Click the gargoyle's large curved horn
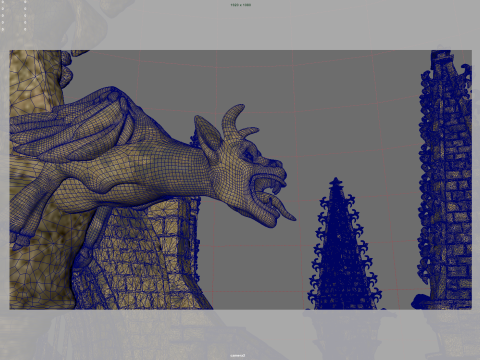The width and height of the screenshot is (480, 360). 232,122
